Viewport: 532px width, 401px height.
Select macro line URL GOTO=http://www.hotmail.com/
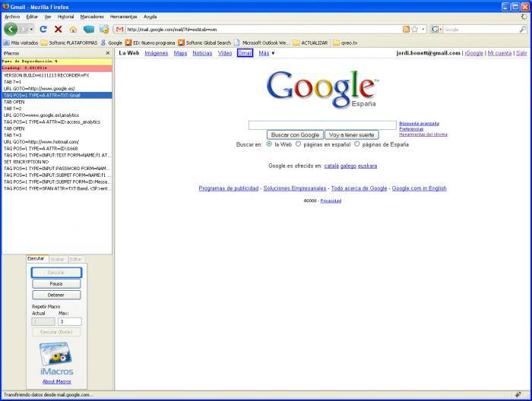tap(57, 142)
